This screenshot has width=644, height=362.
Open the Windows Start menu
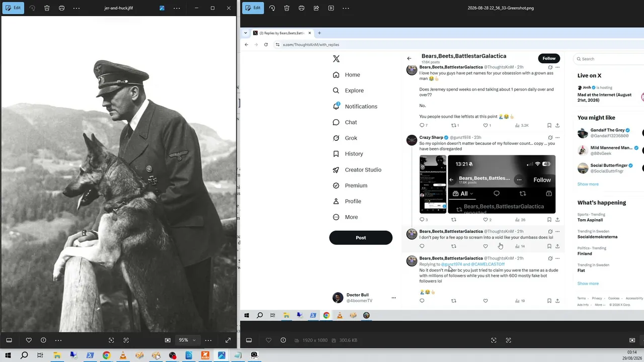[9, 355]
